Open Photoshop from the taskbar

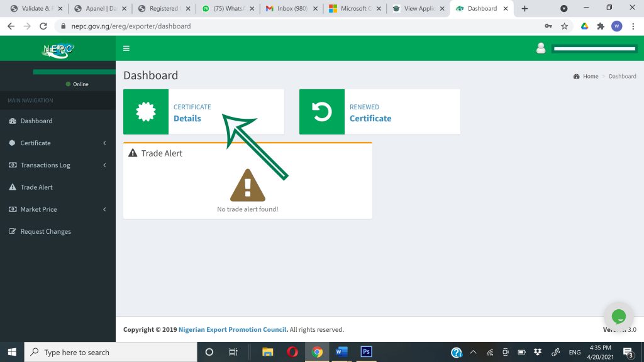point(366,352)
